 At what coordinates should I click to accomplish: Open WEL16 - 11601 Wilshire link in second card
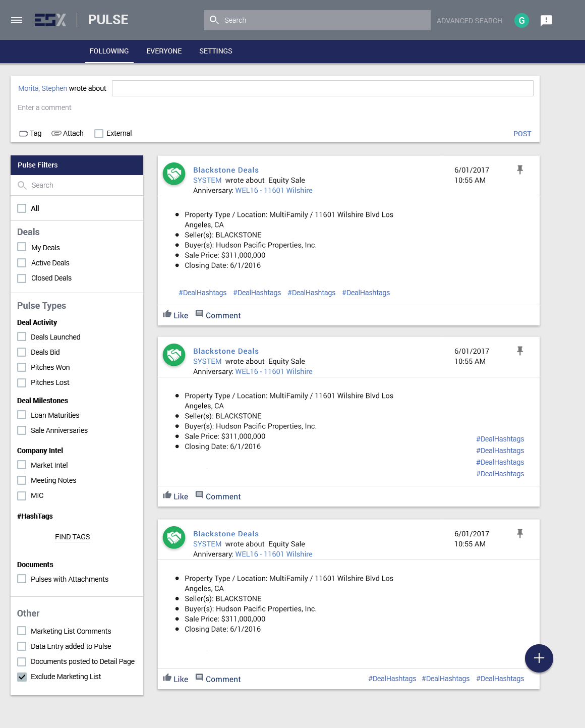pyautogui.click(x=274, y=371)
